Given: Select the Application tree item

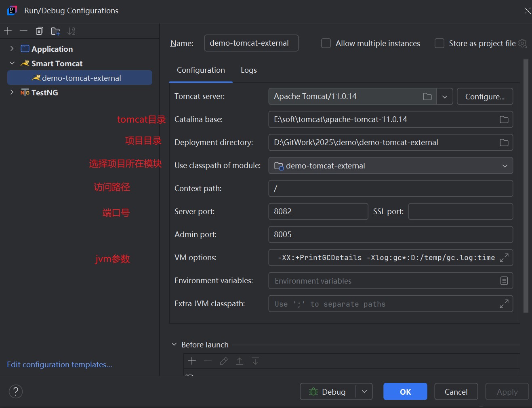Looking at the screenshot, I should point(52,49).
